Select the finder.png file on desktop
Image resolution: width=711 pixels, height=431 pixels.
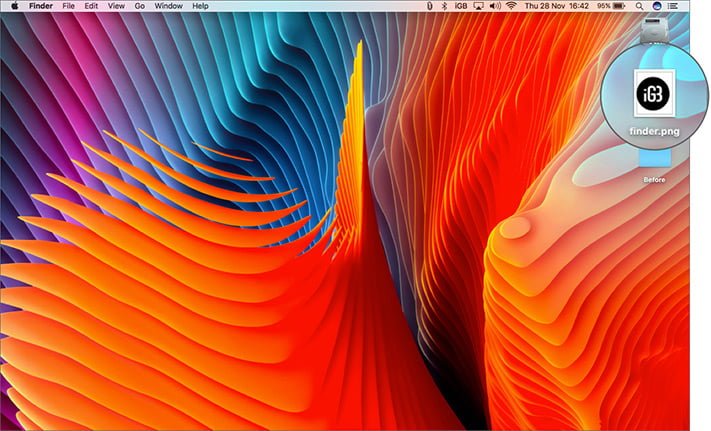(x=654, y=102)
